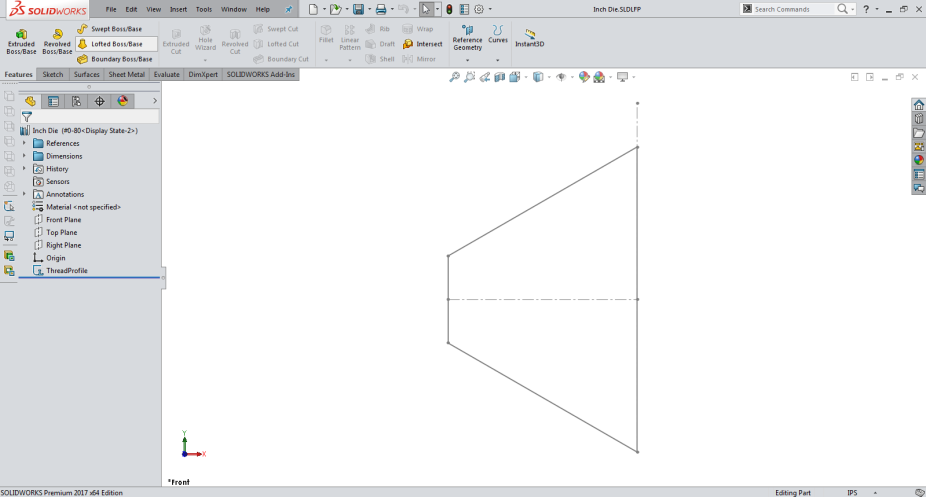Expand the References folder
The width and height of the screenshot is (926, 497).
(x=24, y=143)
